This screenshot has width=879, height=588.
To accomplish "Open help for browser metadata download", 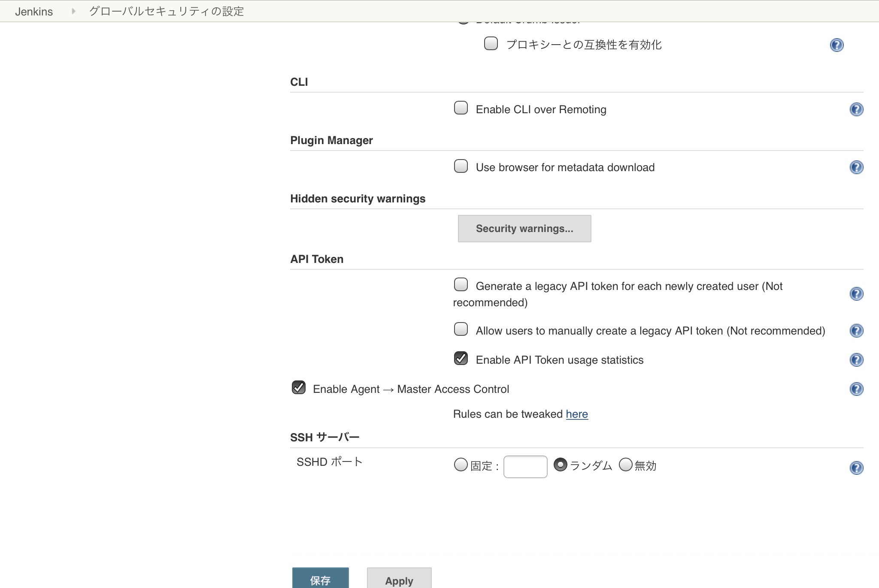I will pyautogui.click(x=856, y=167).
